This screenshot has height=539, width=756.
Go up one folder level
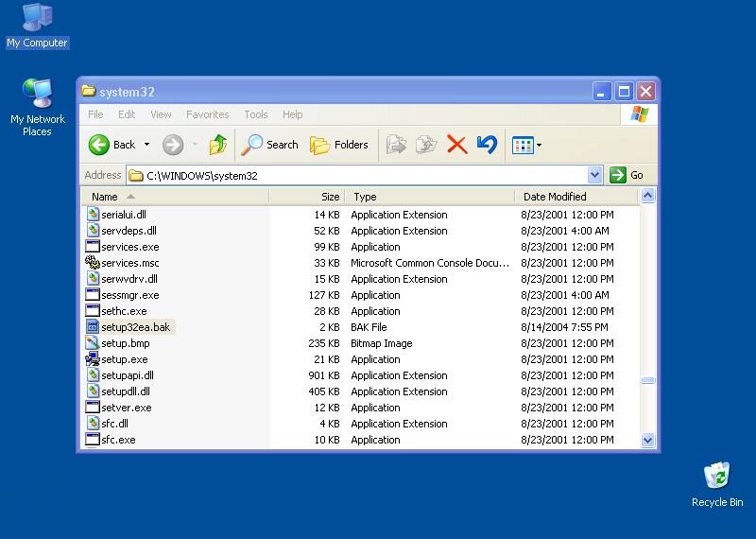tap(218, 145)
